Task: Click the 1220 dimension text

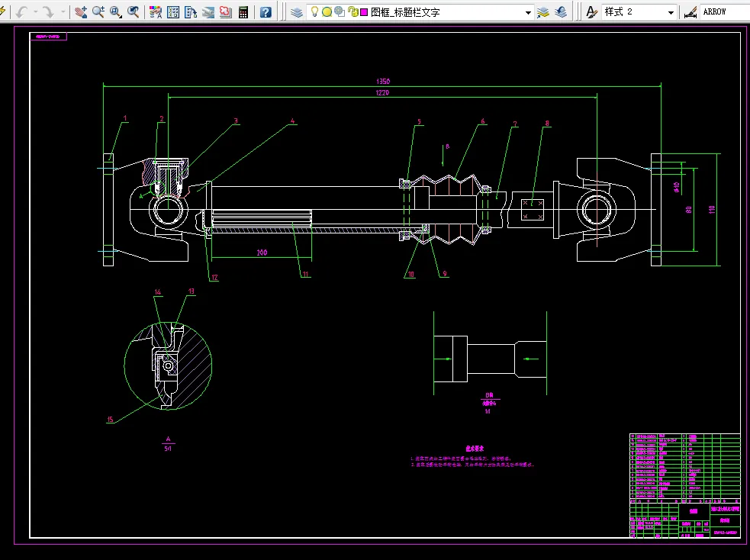Action: (382, 93)
